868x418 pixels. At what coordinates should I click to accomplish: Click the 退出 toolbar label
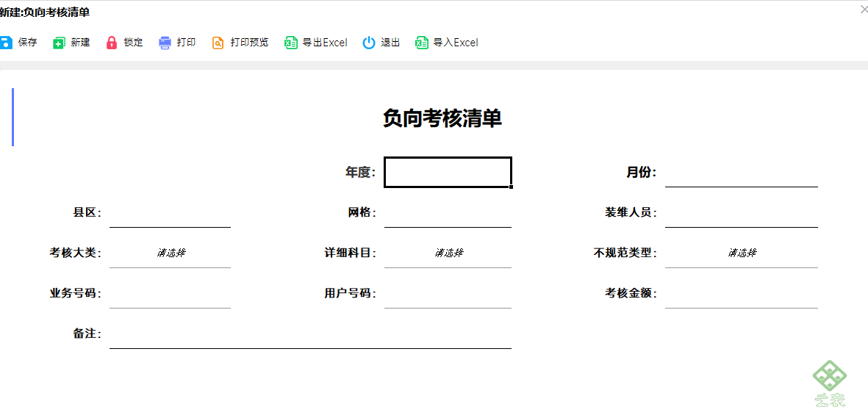[x=390, y=43]
